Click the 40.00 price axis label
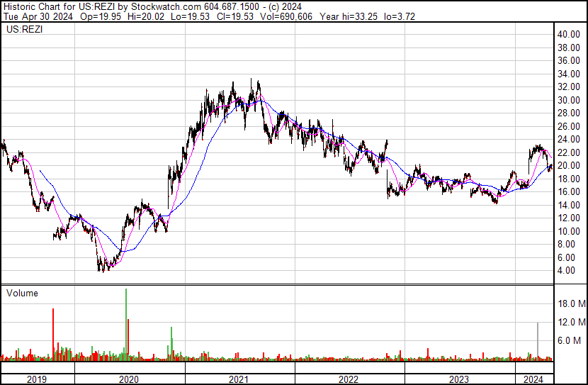This screenshot has width=588, height=385. click(x=568, y=34)
